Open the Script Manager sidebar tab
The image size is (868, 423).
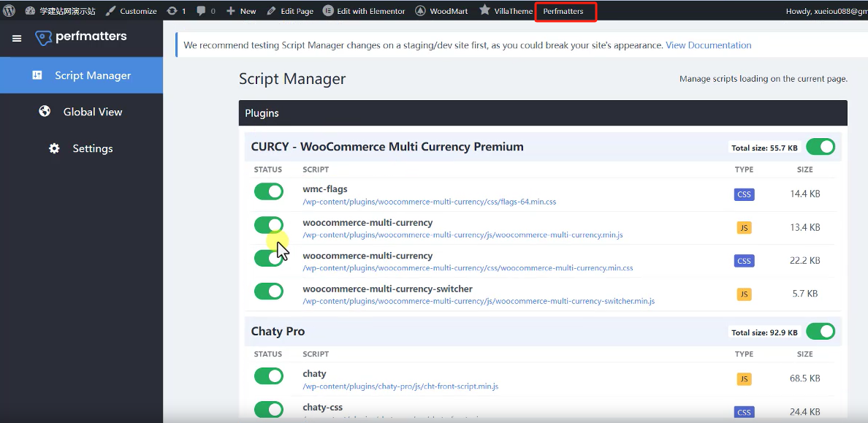(81, 75)
